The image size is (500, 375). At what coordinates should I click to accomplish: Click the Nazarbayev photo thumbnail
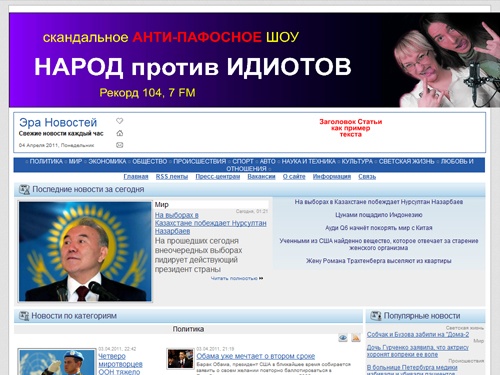tap(85, 251)
